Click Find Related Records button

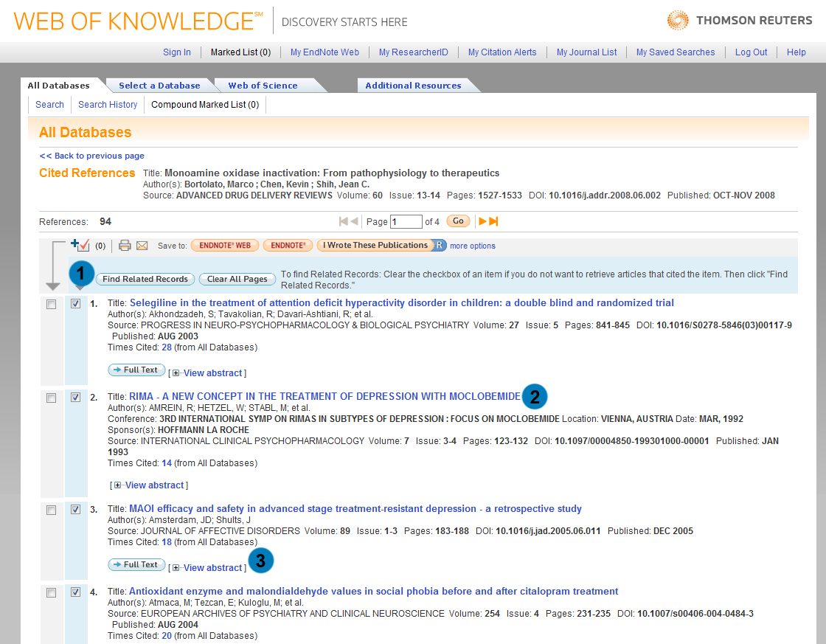pos(145,280)
